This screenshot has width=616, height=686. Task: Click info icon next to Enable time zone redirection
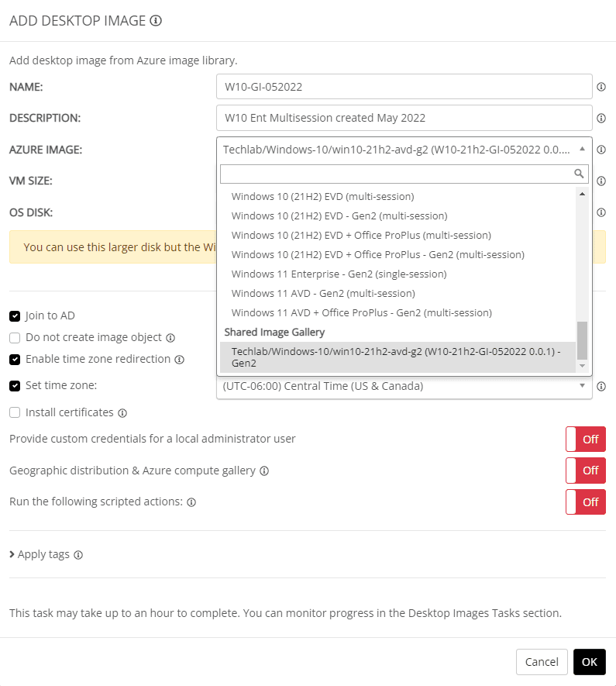(x=179, y=360)
